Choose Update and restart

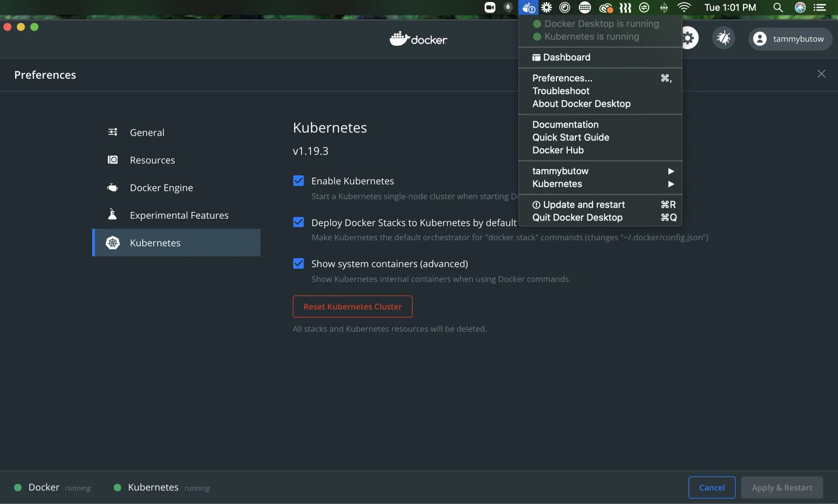click(x=600, y=205)
